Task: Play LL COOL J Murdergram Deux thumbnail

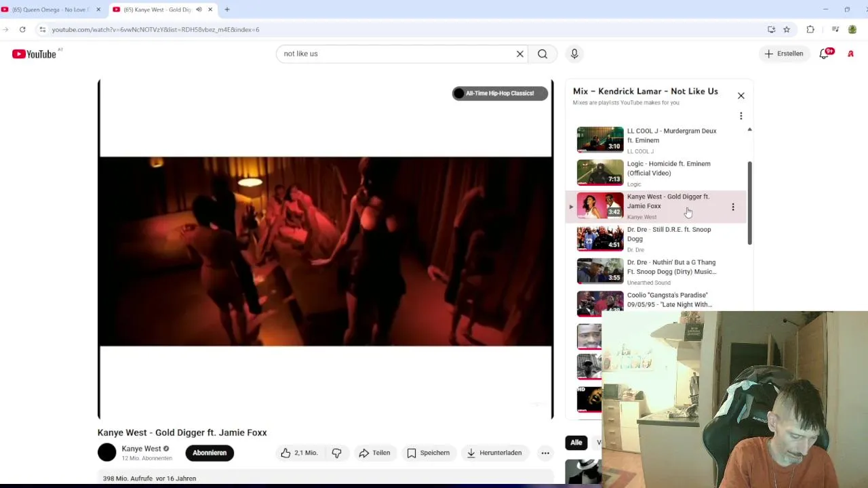Action: 600,140
